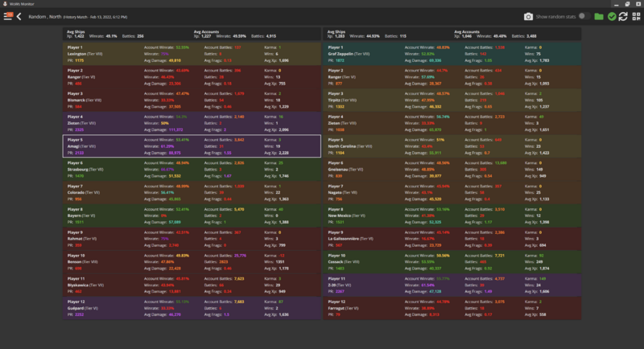Select the Cossack player row
Image resolution: width=644 pixels, height=349 pixels.
pyautogui.click(x=452, y=261)
